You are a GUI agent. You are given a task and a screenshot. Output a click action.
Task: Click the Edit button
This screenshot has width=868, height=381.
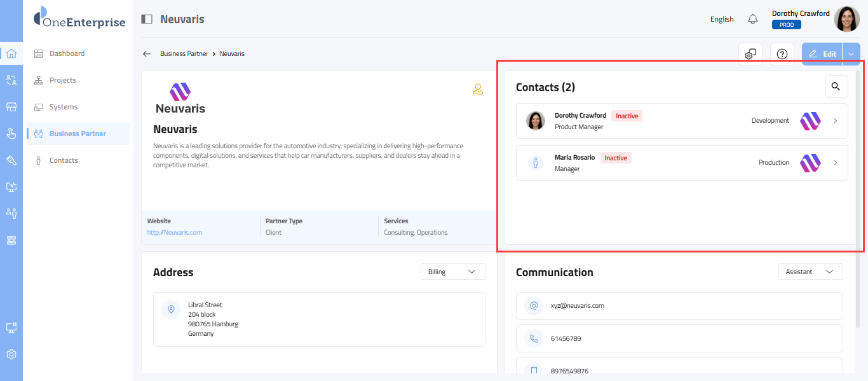pos(822,54)
